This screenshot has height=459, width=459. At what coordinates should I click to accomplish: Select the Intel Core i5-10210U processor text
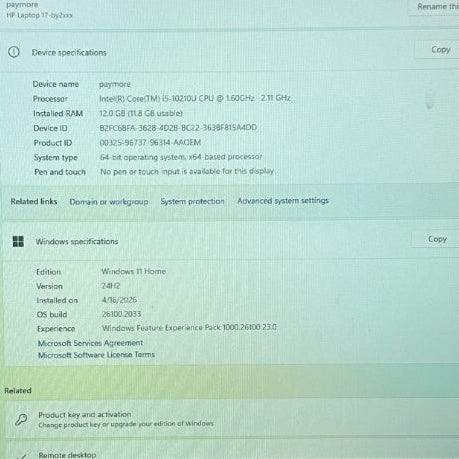coord(195,98)
